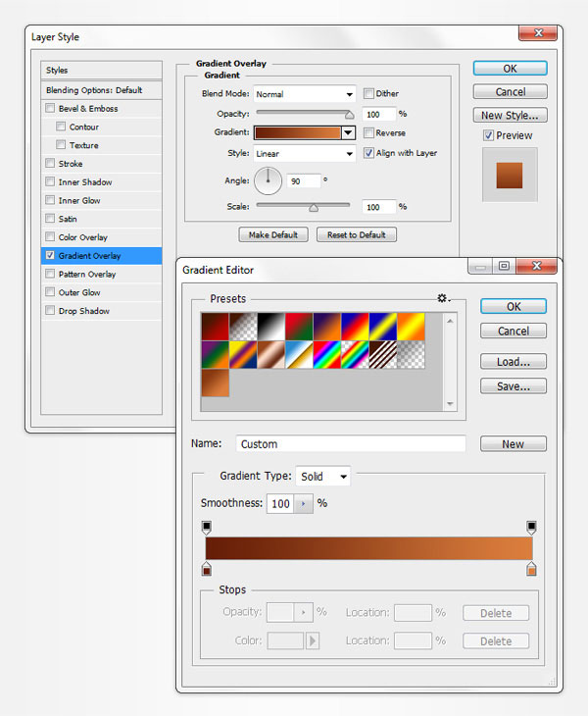The image size is (588, 716).
Task: Uncheck Align with Layer
Action: pyautogui.click(x=368, y=152)
